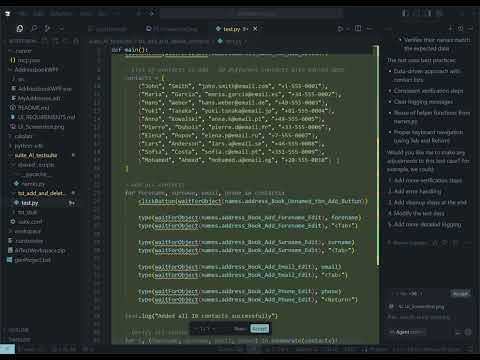
Task: Open README.md in the Explorer
Action: (33, 108)
